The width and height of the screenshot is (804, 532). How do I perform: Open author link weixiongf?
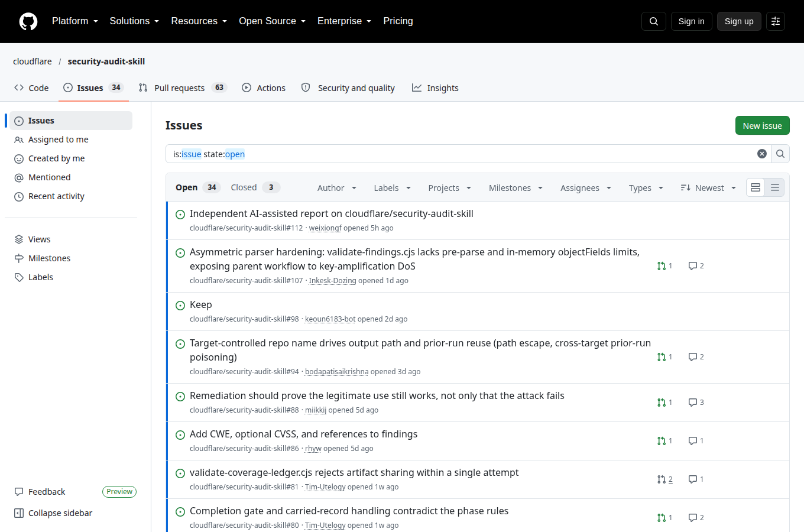click(325, 228)
